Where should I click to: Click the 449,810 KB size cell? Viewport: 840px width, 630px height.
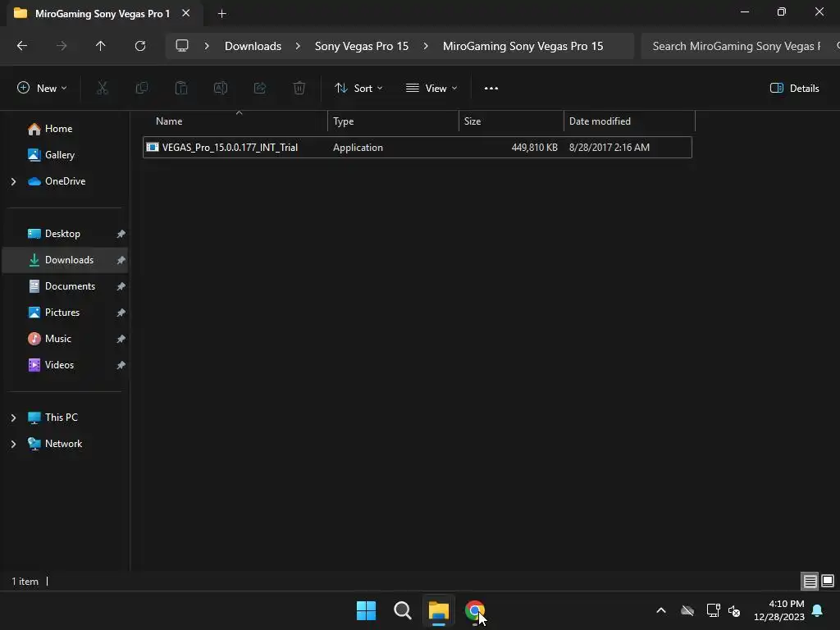[x=534, y=148]
